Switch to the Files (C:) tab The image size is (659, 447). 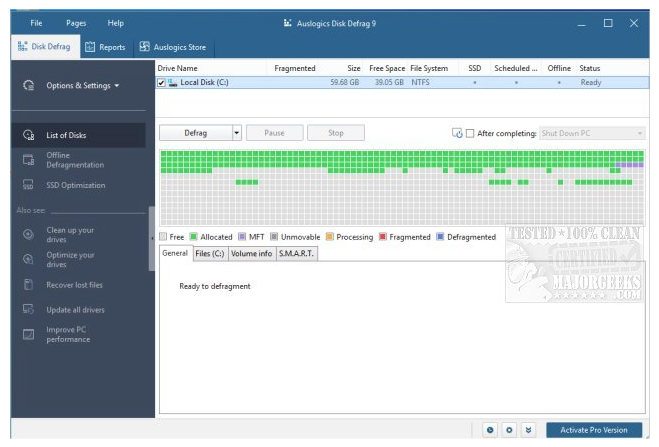tap(210, 253)
